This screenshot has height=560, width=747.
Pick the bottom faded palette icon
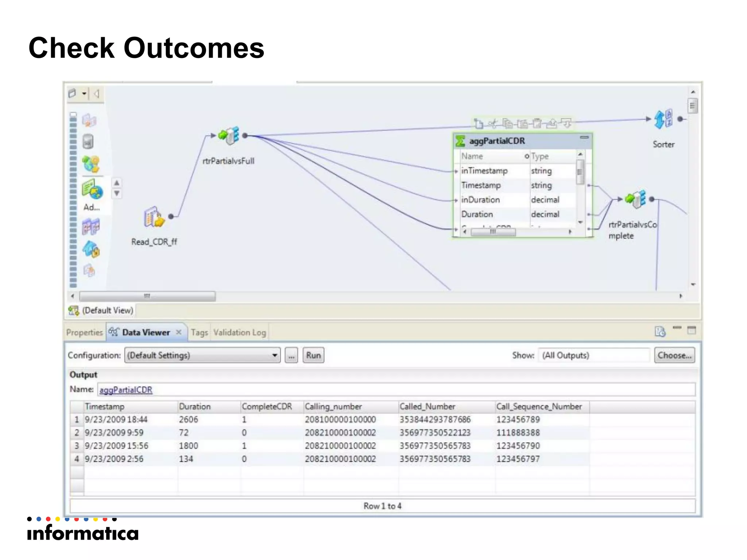tap(89, 270)
